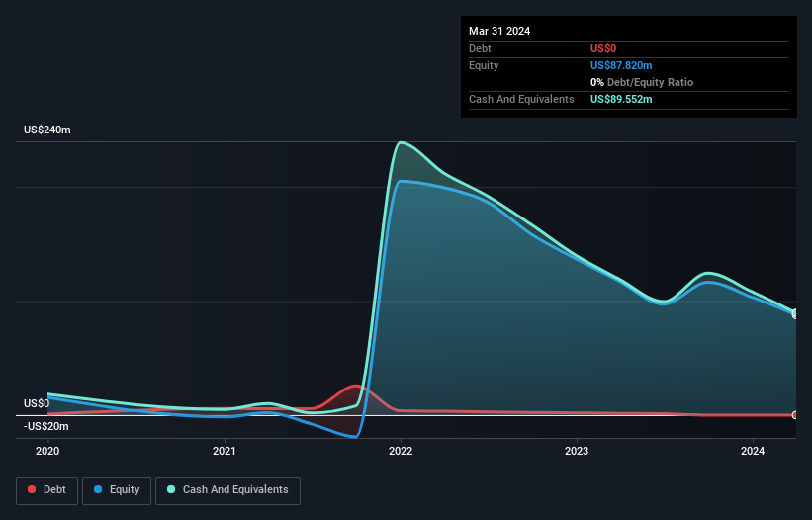Viewport: 812px width, 520px height.
Task: Click the Mar 31 2024 tooltip date
Action: [x=499, y=31]
